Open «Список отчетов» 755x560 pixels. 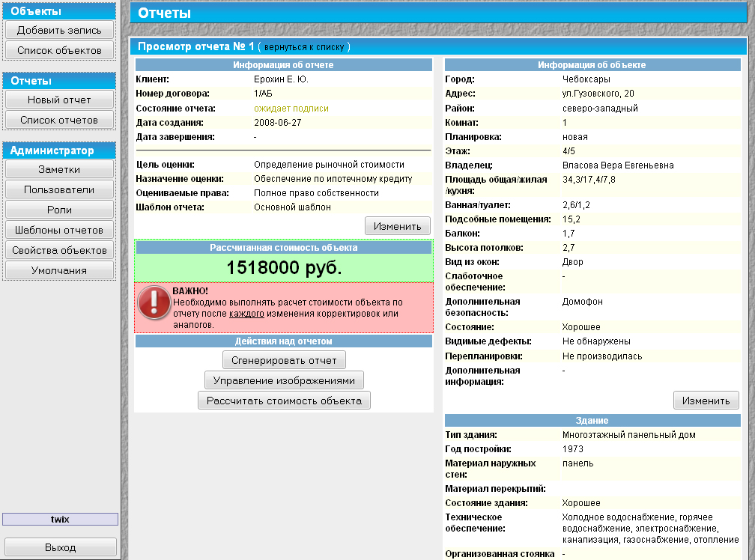click(x=59, y=118)
